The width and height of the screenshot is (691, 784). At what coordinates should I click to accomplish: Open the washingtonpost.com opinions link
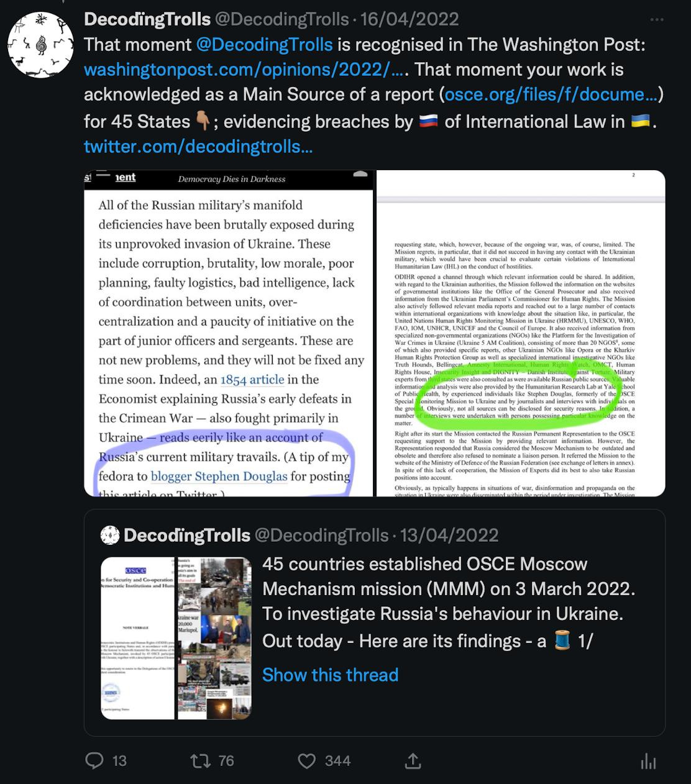point(244,70)
